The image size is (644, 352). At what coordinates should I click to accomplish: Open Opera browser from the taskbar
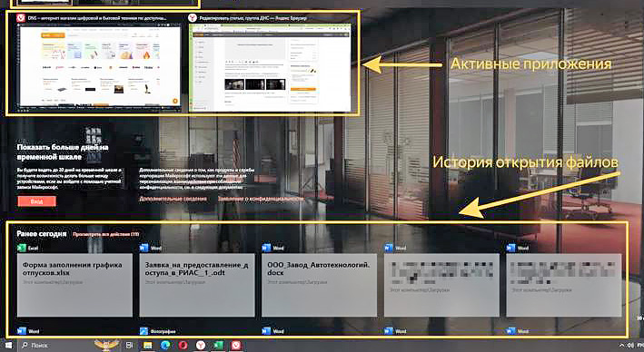pos(183,346)
